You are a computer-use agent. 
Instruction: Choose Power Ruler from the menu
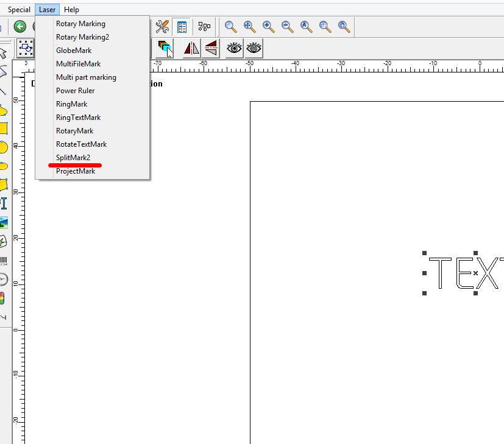click(75, 91)
